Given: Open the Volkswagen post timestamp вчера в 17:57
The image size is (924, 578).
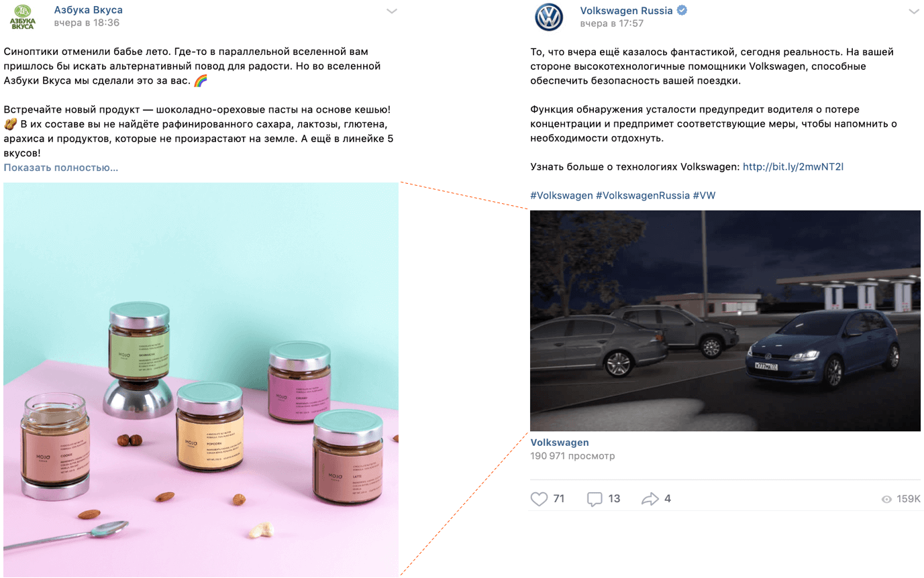Looking at the screenshot, I should 611,23.
